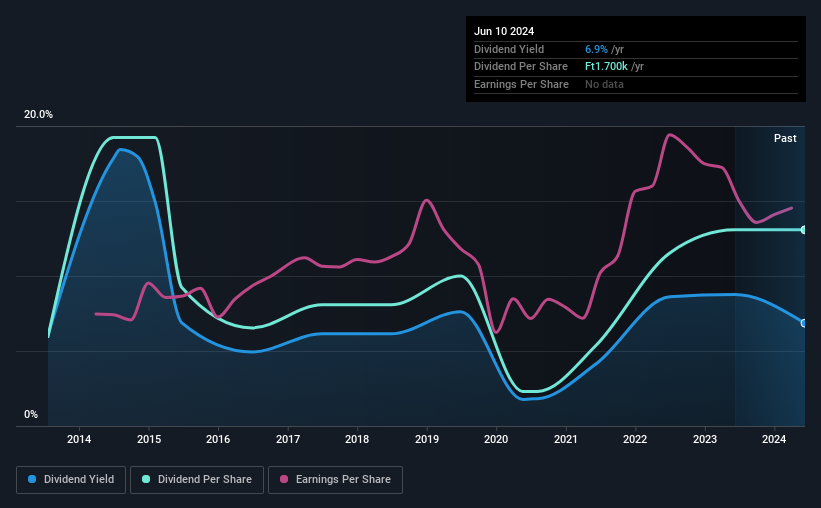This screenshot has height=508, width=821.
Task: Click Earnings Per Share label in tooltip
Action: pos(521,84)
